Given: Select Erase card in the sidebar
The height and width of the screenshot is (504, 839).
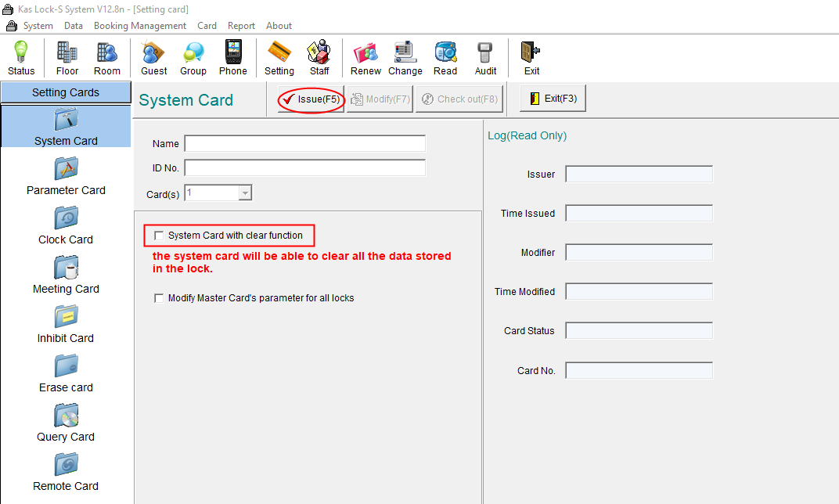Looking at the screenshot, I should (x=66, y=373).
